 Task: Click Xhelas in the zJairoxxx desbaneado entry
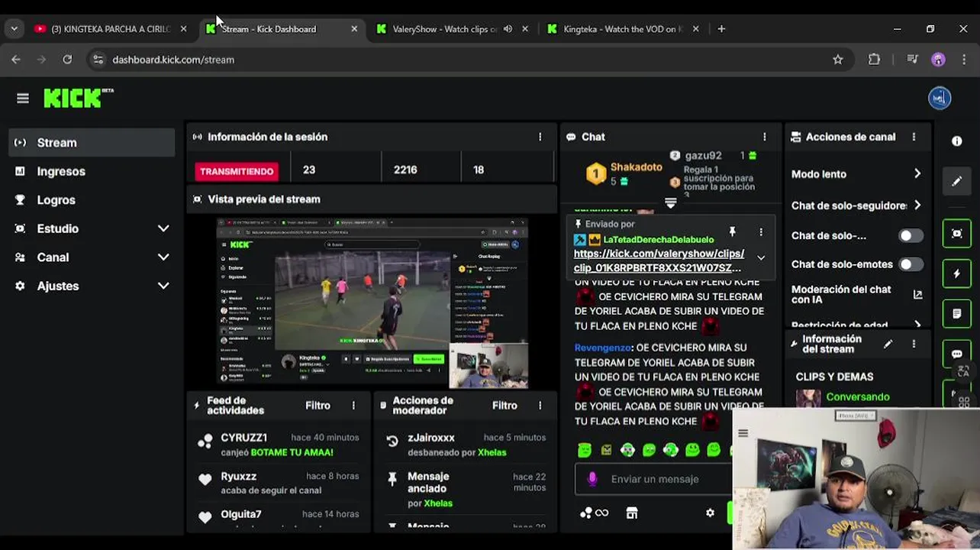pos(492,452)
